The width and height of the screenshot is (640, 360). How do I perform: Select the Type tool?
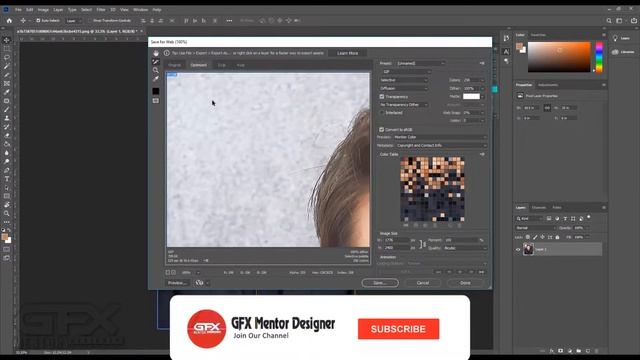(7, 179)
